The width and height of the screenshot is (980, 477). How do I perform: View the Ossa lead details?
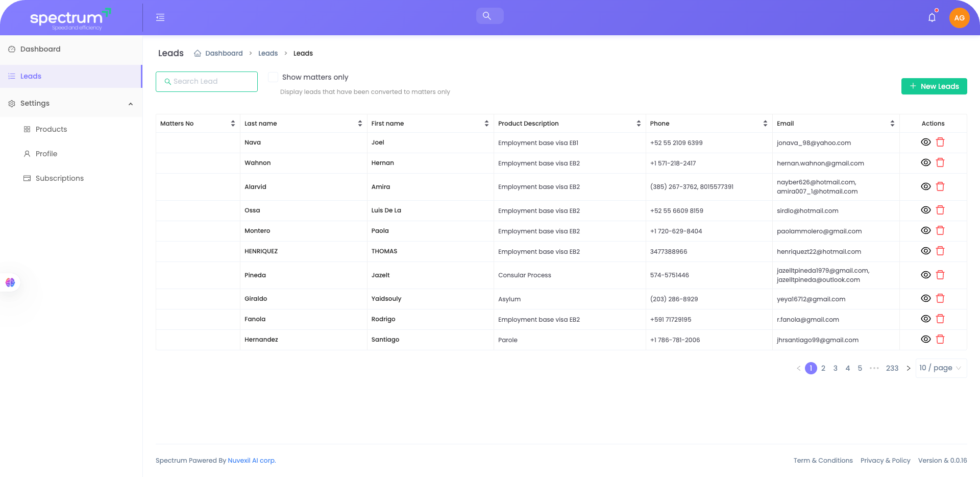pyautogui.click(x=925, y=210)
